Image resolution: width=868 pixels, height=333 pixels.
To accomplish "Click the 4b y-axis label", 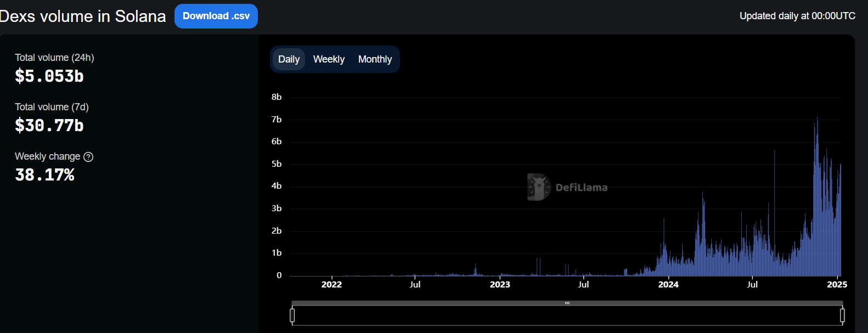I will coord(277,186).
